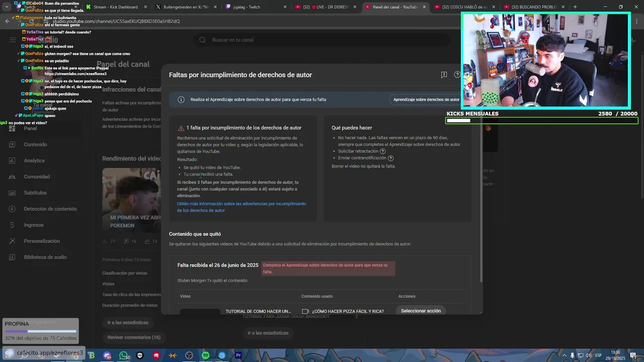644x362 pixels.
Task: Open Premiere Pro from the taskbar
Action: tap(238, 355)
